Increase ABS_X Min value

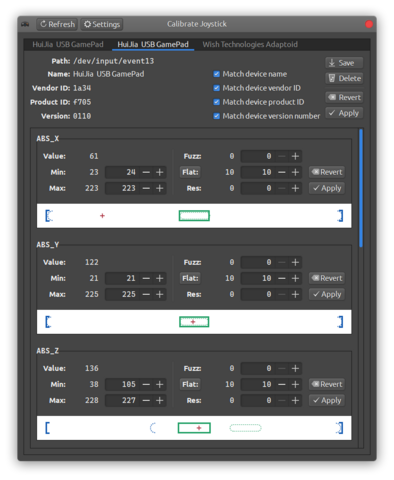160,172
